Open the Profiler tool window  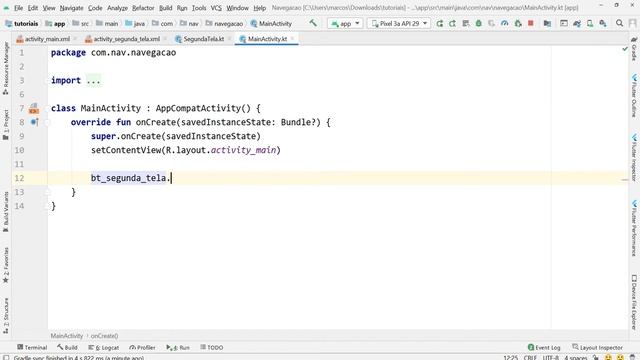(142, 347)
